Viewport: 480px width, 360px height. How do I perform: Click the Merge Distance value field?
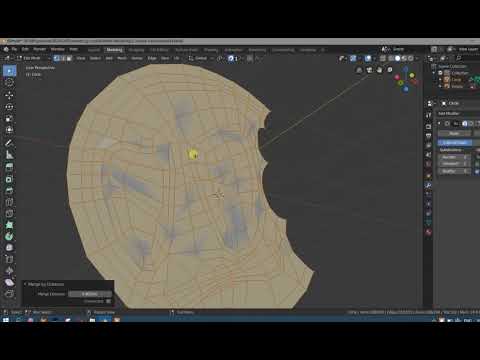coord(90,294)
